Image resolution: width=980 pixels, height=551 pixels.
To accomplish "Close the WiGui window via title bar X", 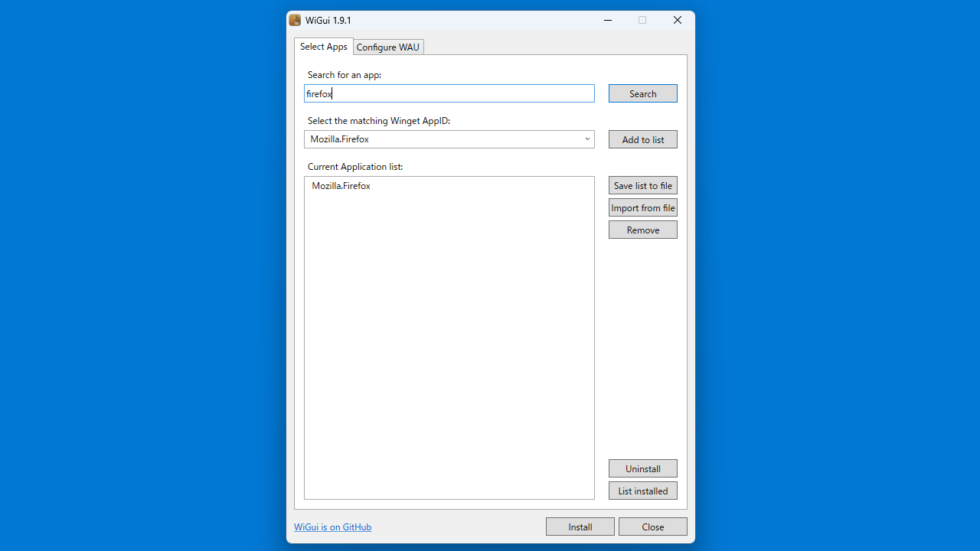I will click(678, 20).
